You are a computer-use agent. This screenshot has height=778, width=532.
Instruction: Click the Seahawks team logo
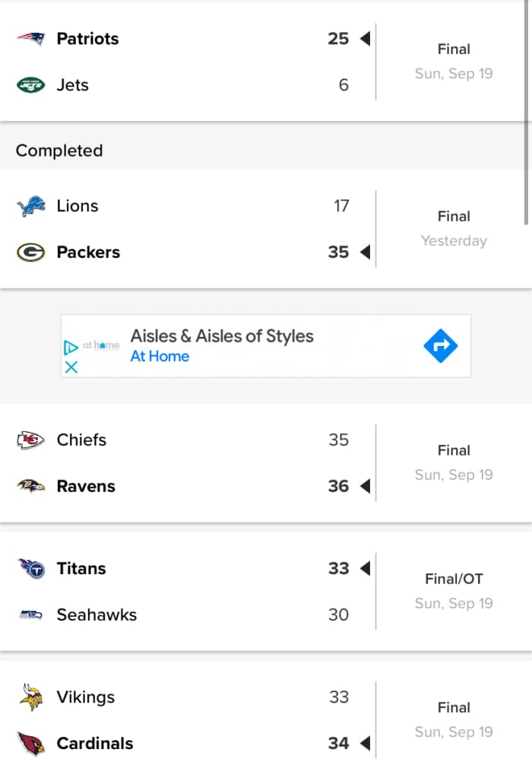click(30, 614)
